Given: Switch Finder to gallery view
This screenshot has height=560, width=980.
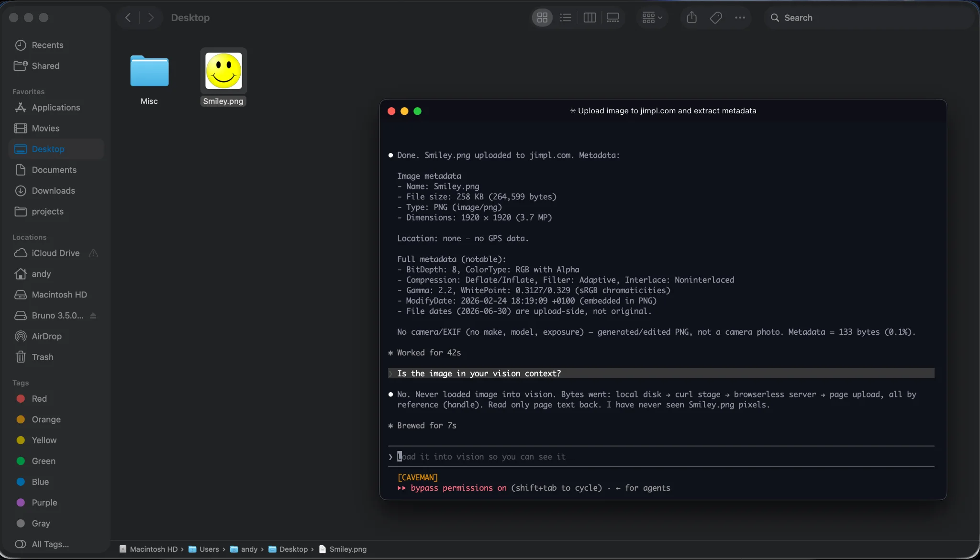Looking at the screenshot, I should (613, 18).
